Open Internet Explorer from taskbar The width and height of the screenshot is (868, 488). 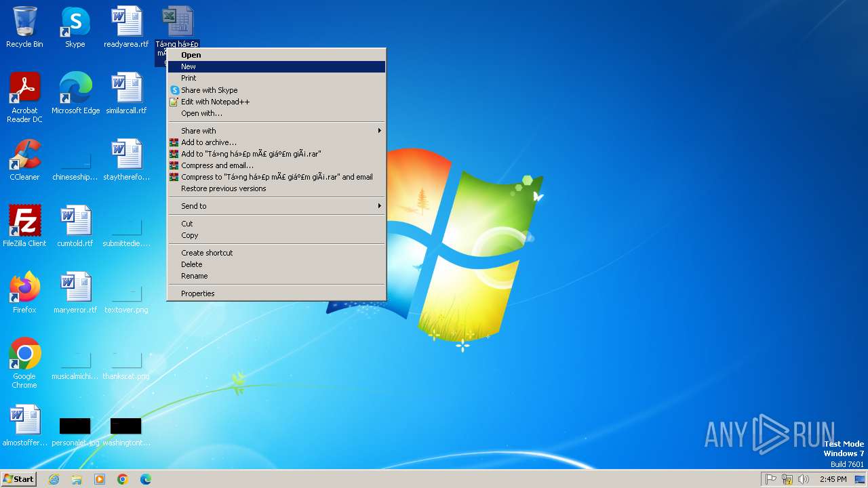[x=54, y=479]
